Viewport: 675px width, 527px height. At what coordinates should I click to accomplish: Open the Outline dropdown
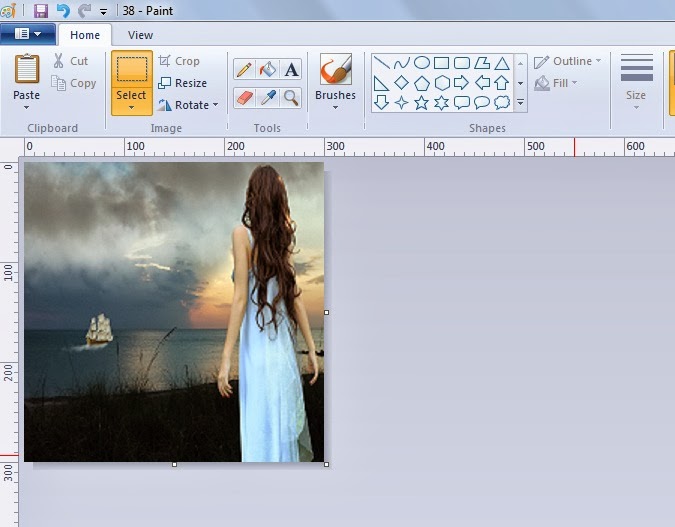coord(598,61)
